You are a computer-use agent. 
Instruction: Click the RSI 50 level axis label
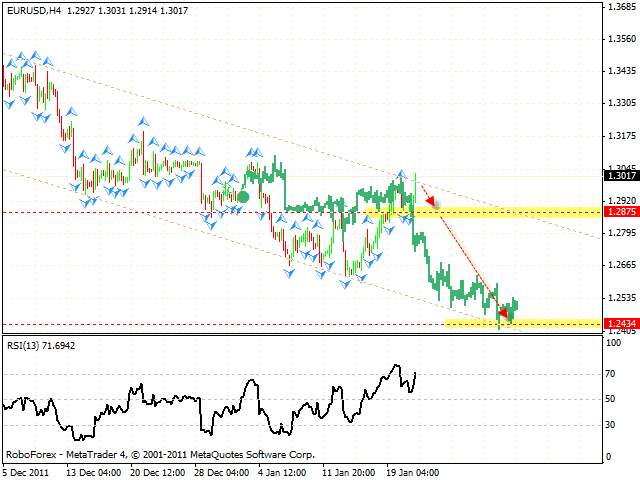[x=610, y=399]
